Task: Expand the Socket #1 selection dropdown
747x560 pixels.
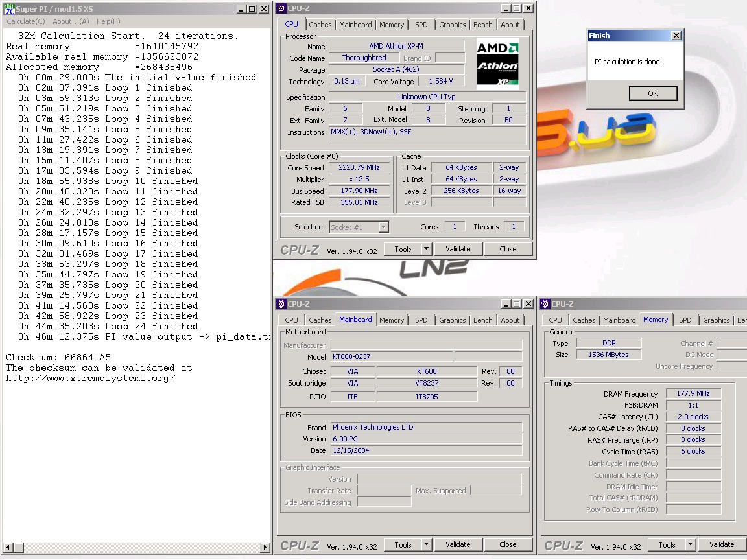Action: pos(383,227)
